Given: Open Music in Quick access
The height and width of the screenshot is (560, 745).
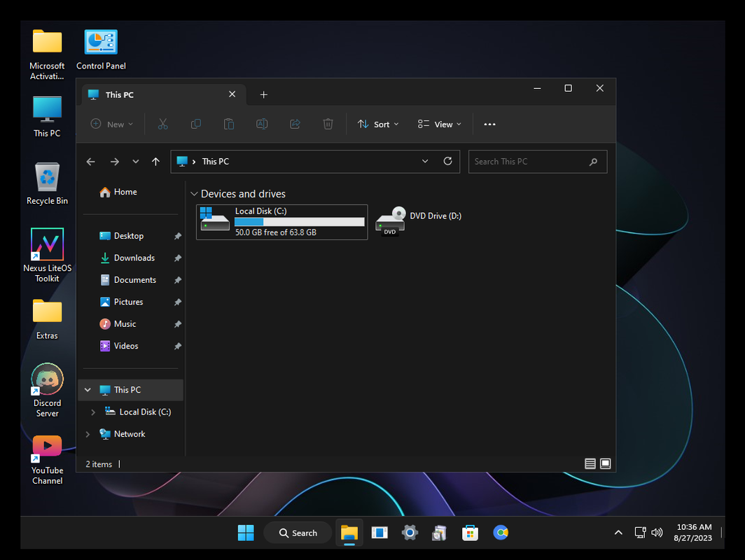Looking at the screenshot, I should click(x=118, y=324).
